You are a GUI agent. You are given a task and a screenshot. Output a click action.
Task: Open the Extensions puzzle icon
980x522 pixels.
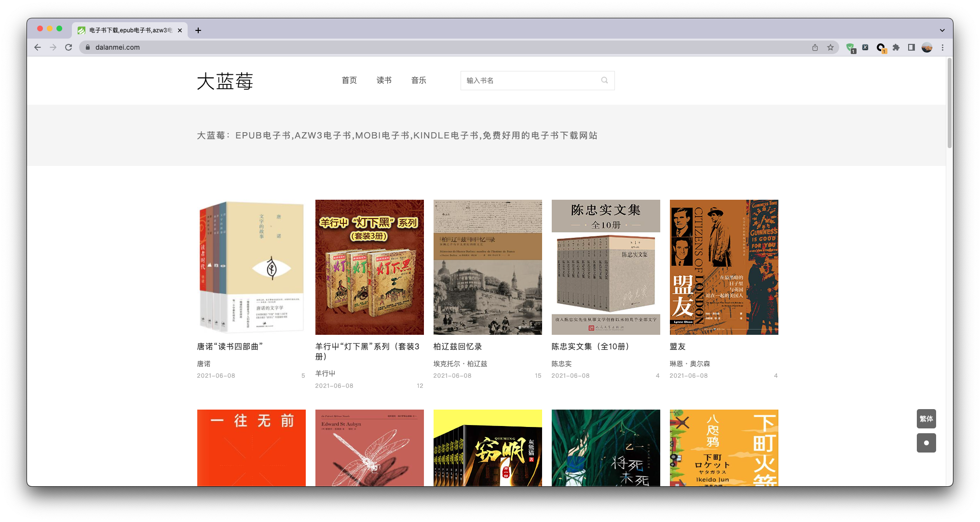896,47
